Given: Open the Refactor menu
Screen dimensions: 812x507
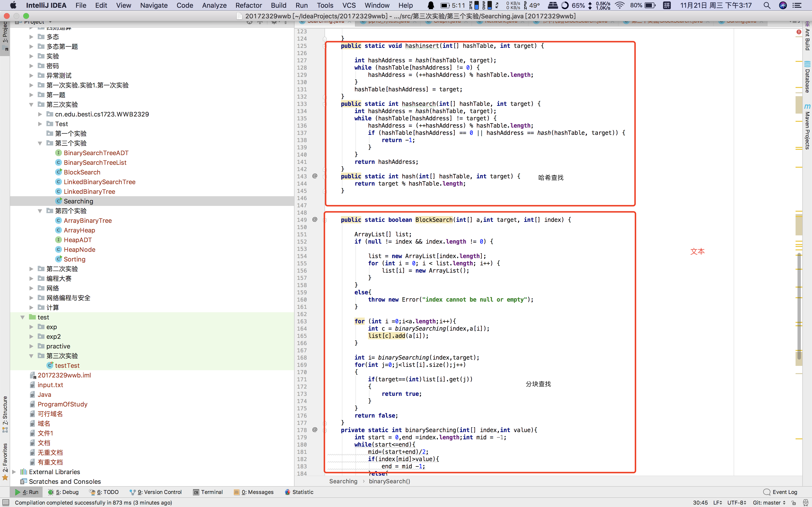Looking at the screenshot, I should pos(248,5).
